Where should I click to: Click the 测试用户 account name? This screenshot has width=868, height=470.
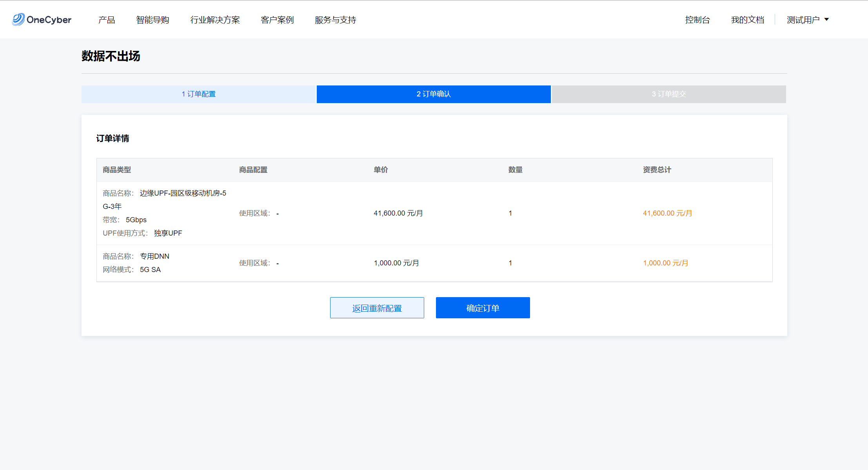pos(803,20)
